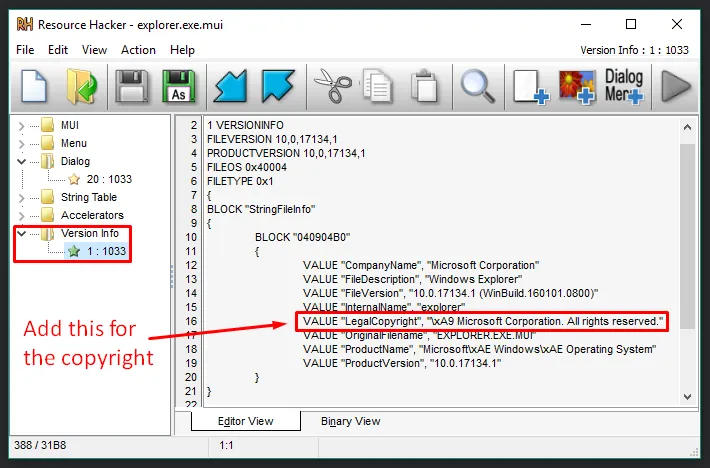Image resolution: width=710 pixels, height=468 pixels.
Task: Open the Help menu
Action: [x=182, y=50]
